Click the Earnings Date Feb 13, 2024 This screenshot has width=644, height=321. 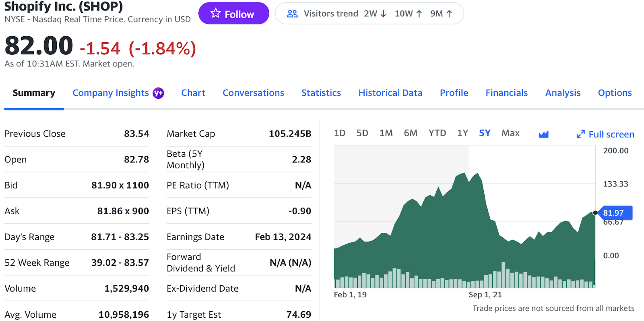(x=283, y=237)
